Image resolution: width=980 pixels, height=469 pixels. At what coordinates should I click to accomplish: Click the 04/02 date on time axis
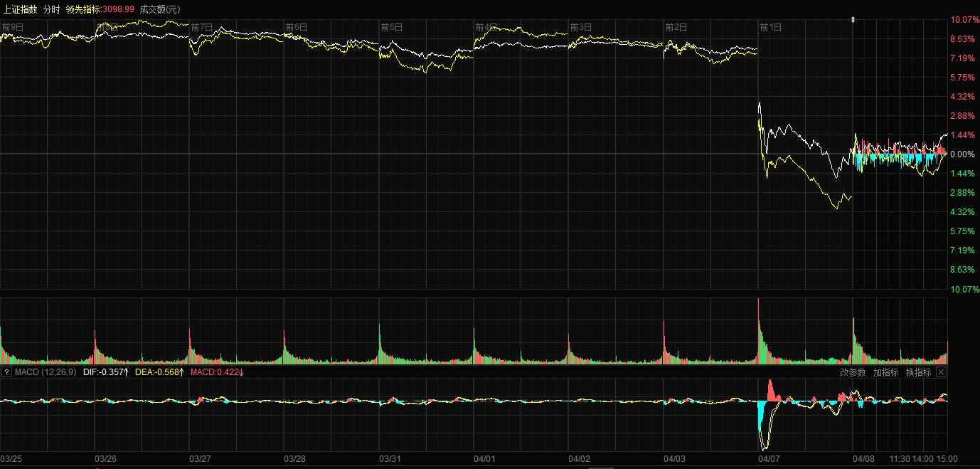coord(580,459)
